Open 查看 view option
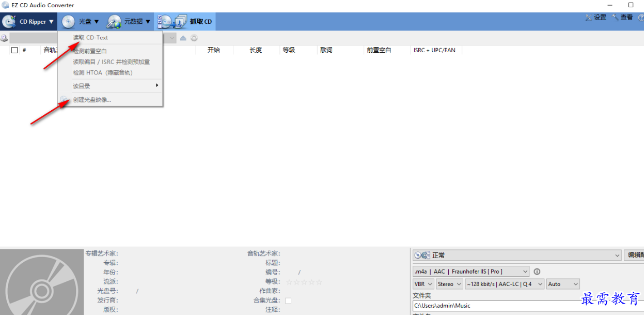 622,18
